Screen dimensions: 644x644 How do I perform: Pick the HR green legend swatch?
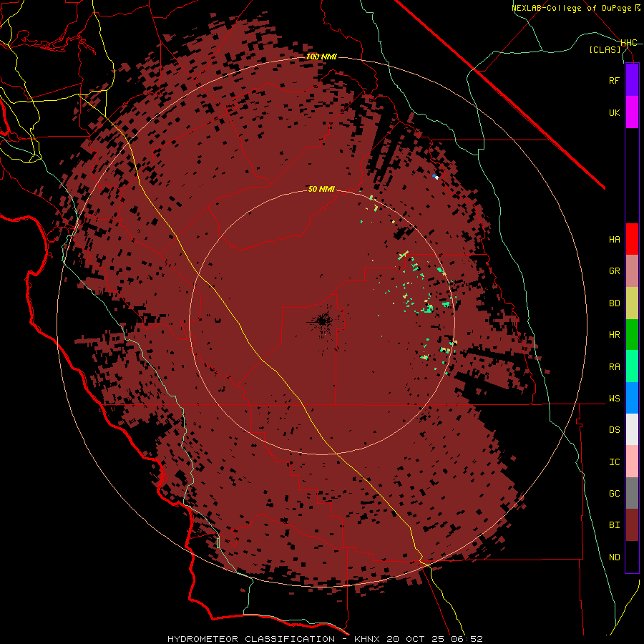click(632, 335)
